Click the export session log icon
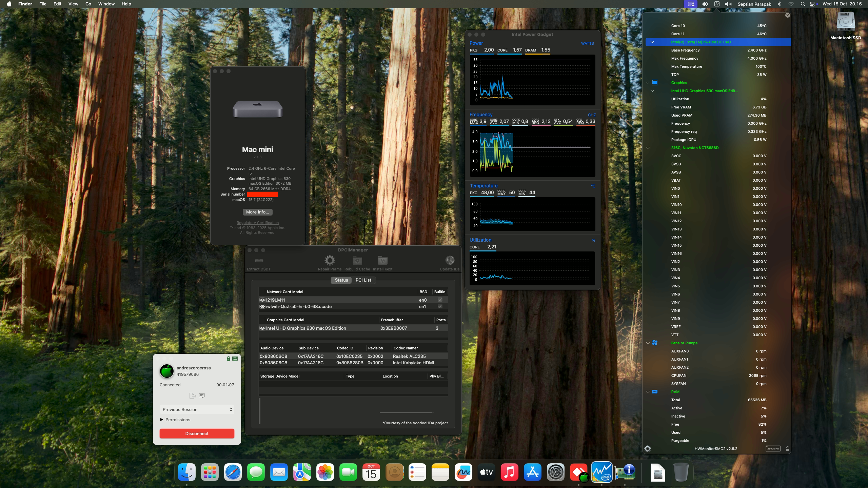The width and height of the screenshot is (868, 488). [x=193, y=395]
